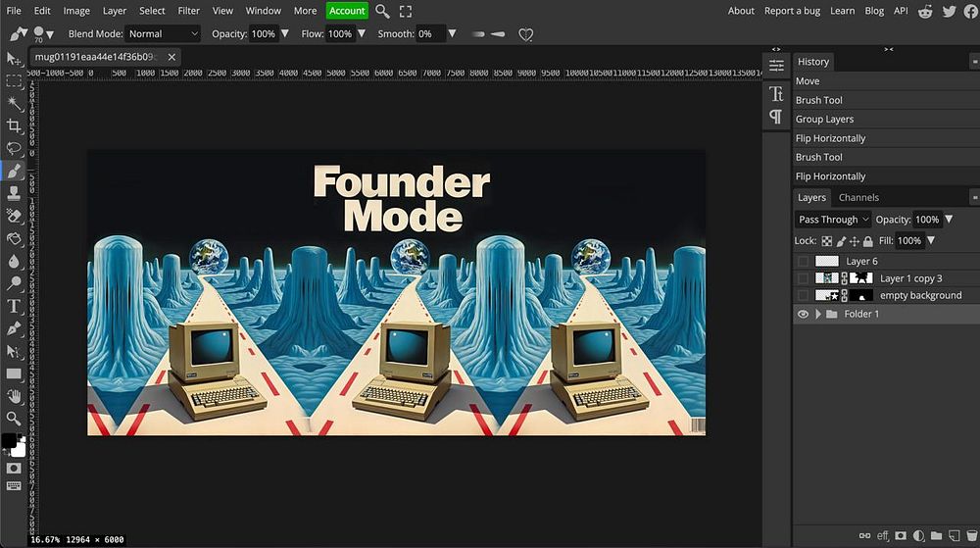The width and height of the screenshot is (980, 548).
Task: Toggle brush pressure heart icon
Action: click(x=525, y=34)
